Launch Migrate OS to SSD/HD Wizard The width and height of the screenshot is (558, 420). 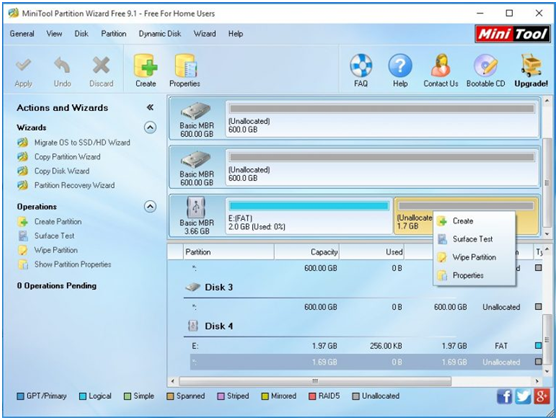(x=82, y=143)
